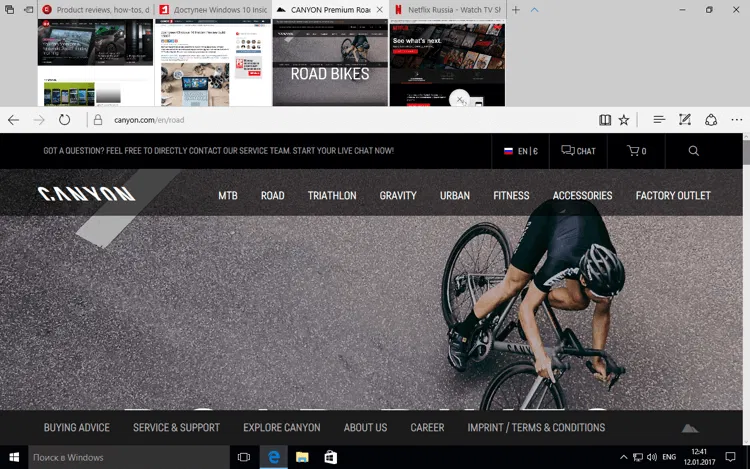Viewport: 750px width, 469px height.
Task: Open Task View on the taskbar
Action: 244,458
